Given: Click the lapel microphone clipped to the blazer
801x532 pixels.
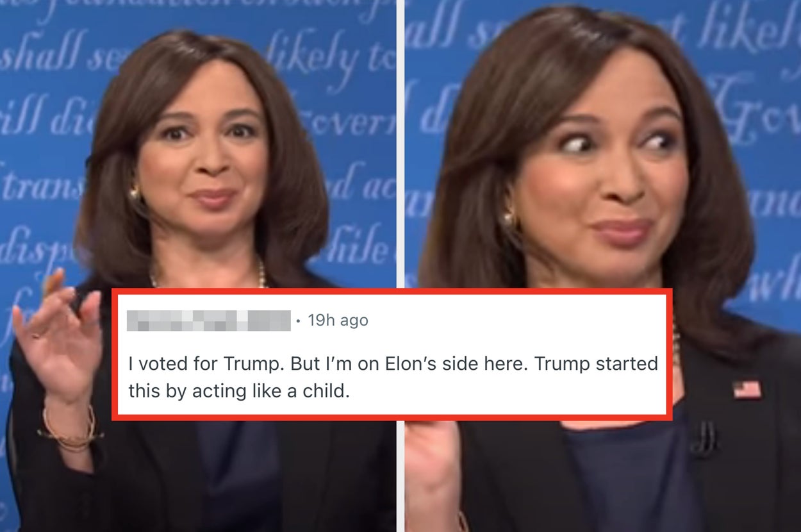Looking at the screenshot, I should 706,439.
